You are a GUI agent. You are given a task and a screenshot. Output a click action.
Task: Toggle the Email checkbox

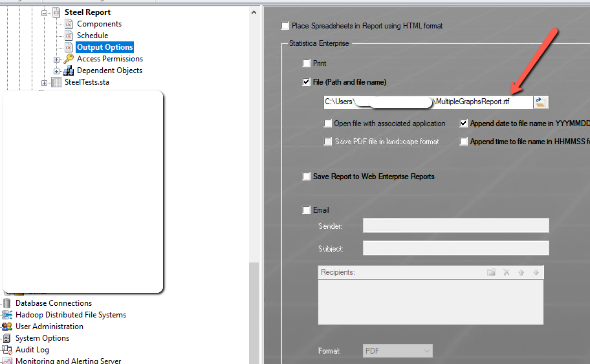click(307, 210)
